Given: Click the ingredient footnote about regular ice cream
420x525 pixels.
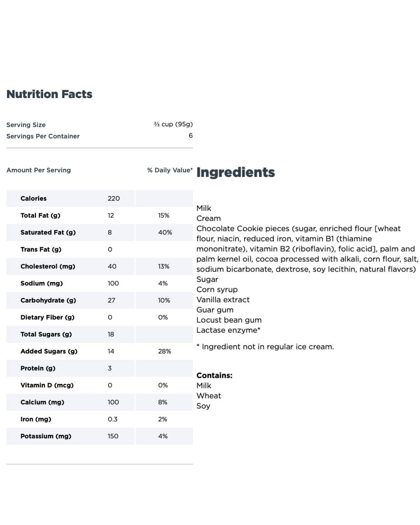Looking at the screenshot, I should 265,346.
